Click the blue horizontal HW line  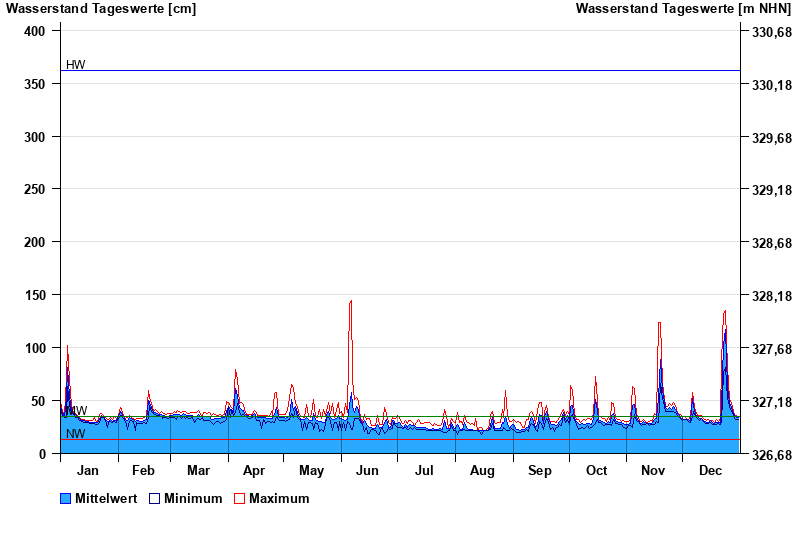400,71
